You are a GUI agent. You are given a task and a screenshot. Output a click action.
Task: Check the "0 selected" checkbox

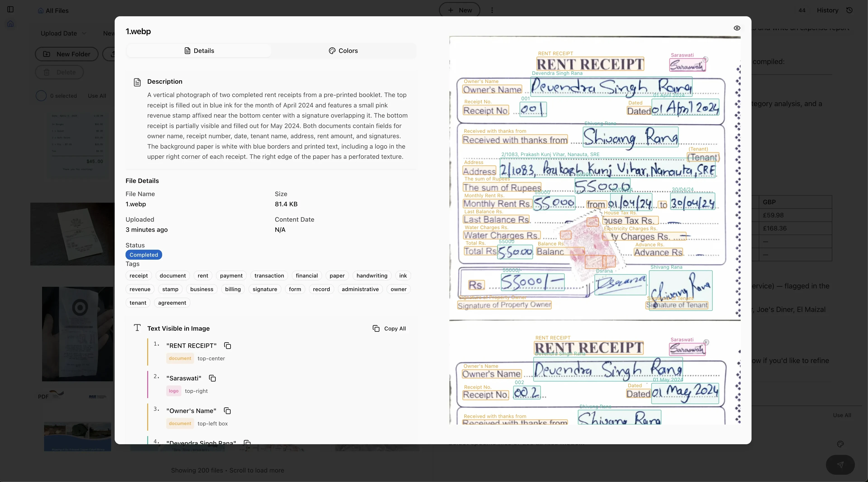point(40,96)
